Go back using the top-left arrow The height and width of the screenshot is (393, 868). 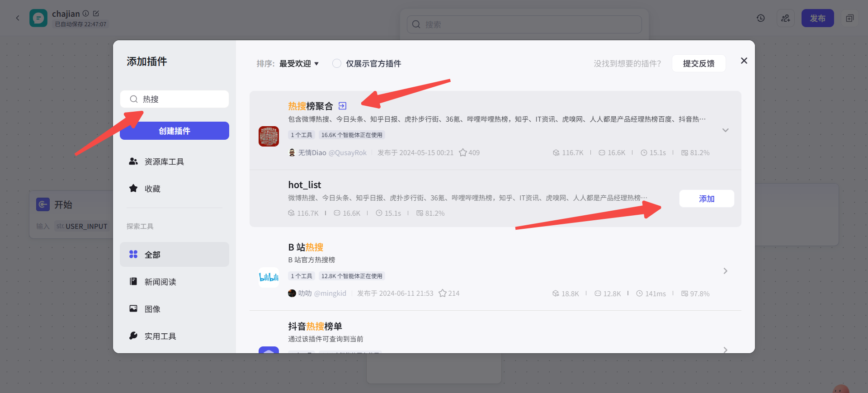(18, 18)
